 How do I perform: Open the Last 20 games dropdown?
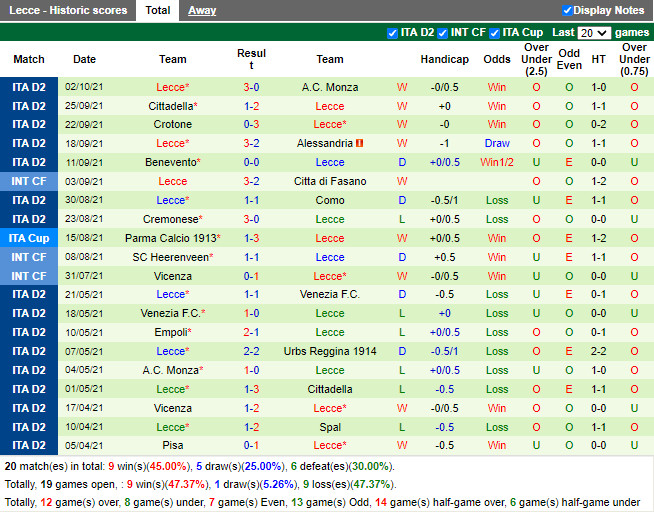point(594,33)
